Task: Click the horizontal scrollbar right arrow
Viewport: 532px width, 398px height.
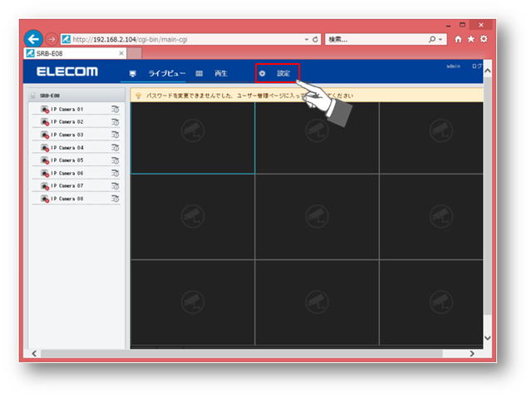Action: pyautogui.click(x=471, y=354)
